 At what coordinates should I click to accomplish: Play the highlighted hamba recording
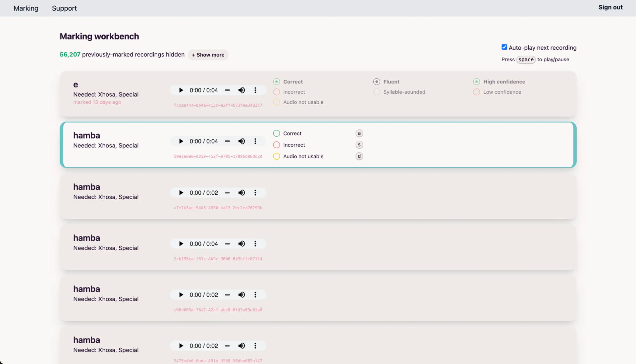(181, 141)
